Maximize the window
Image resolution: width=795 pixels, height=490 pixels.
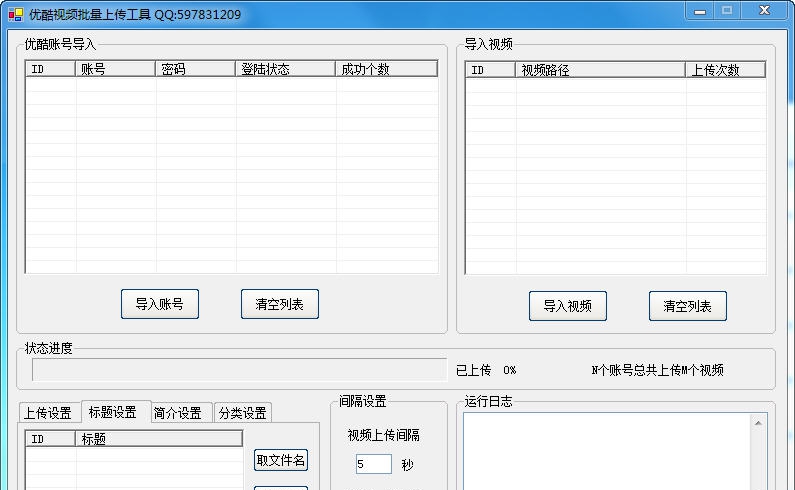tap(727, 11)
